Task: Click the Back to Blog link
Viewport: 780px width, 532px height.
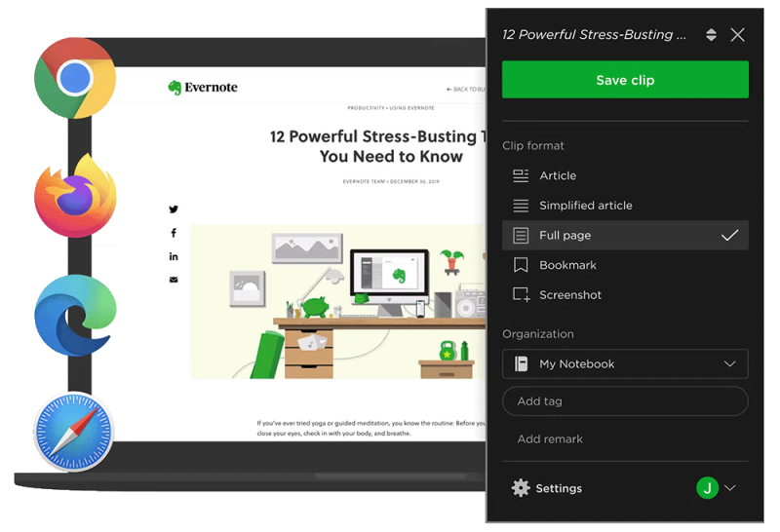Action: point(466,90)
